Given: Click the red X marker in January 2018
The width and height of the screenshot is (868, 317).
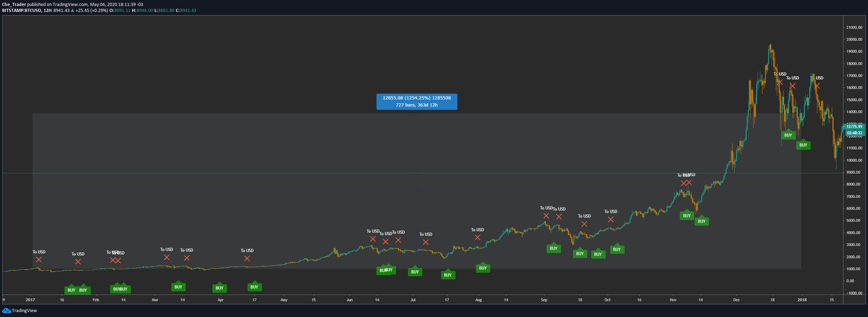Looking at the screenshot, I should tap(817, 86).
